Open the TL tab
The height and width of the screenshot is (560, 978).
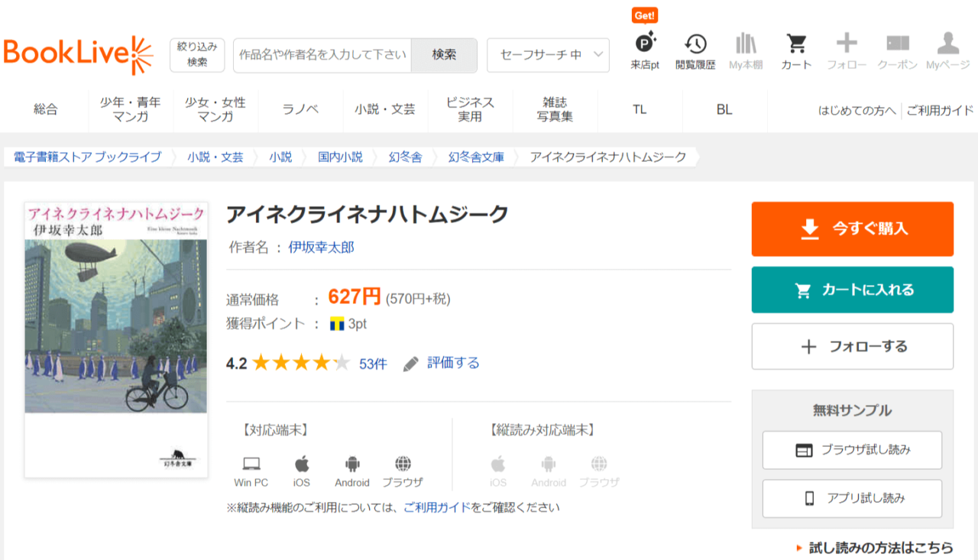coord(640,109)
